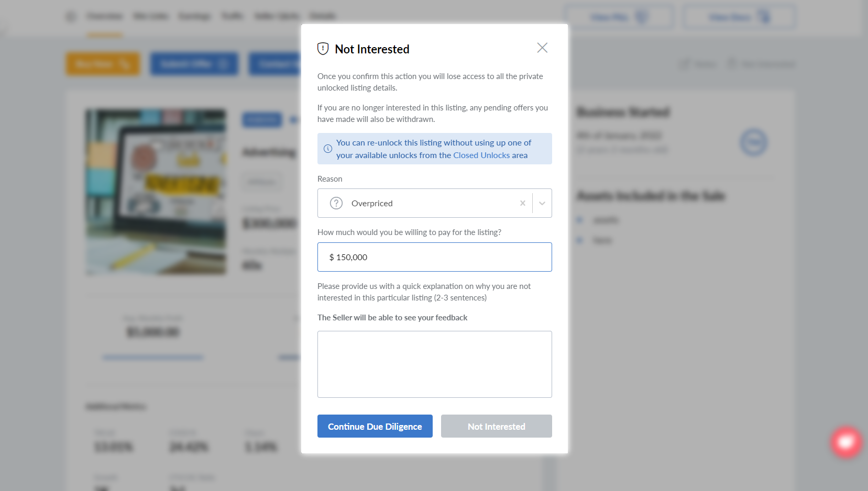Clear the selected Overpriced reason
This screenshot has width=868, height=491.
pyautogui.click(x=522, y=203)
